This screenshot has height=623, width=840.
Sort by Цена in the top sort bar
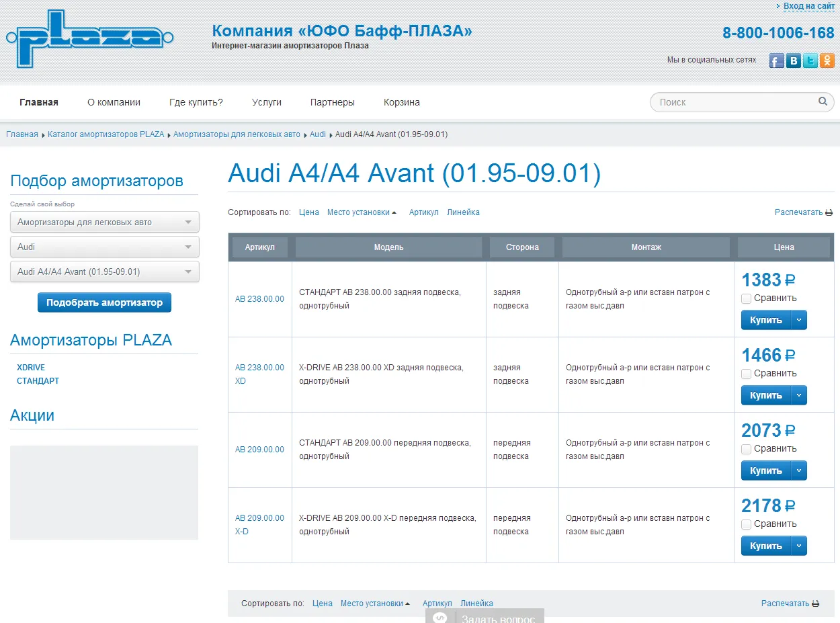coord(309,212)
